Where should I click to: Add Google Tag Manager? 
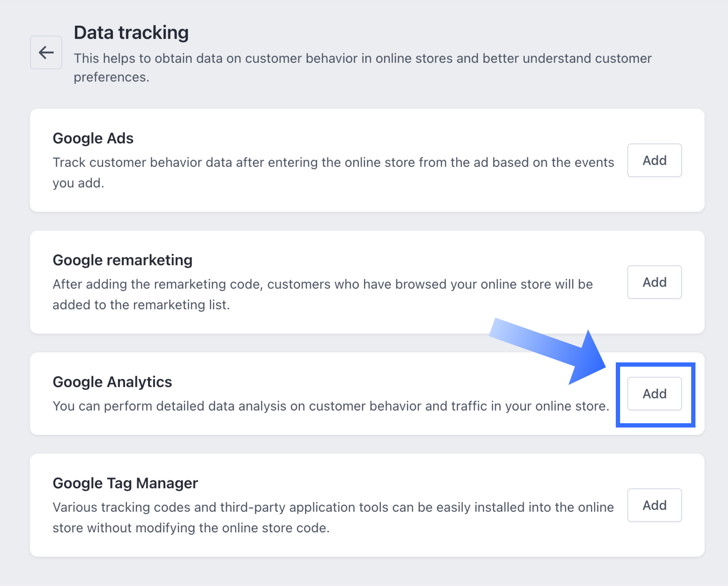(x=654, y=505)
